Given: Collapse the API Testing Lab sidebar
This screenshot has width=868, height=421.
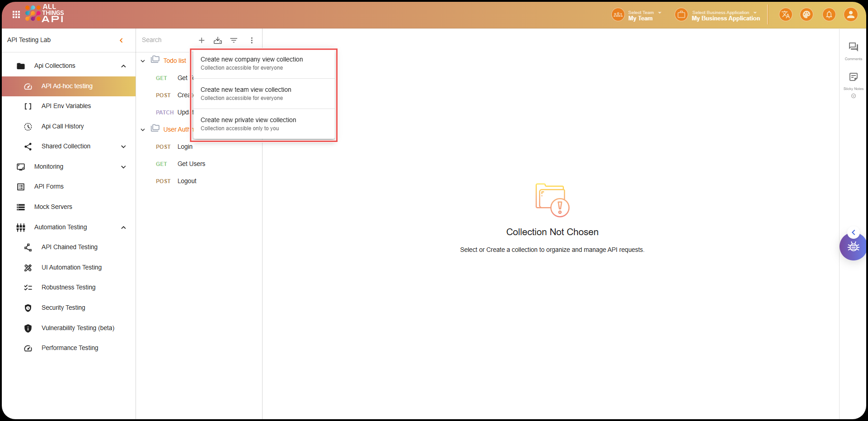Looking at the screenshot, I should pyautogui.click(x=121, y=40).
